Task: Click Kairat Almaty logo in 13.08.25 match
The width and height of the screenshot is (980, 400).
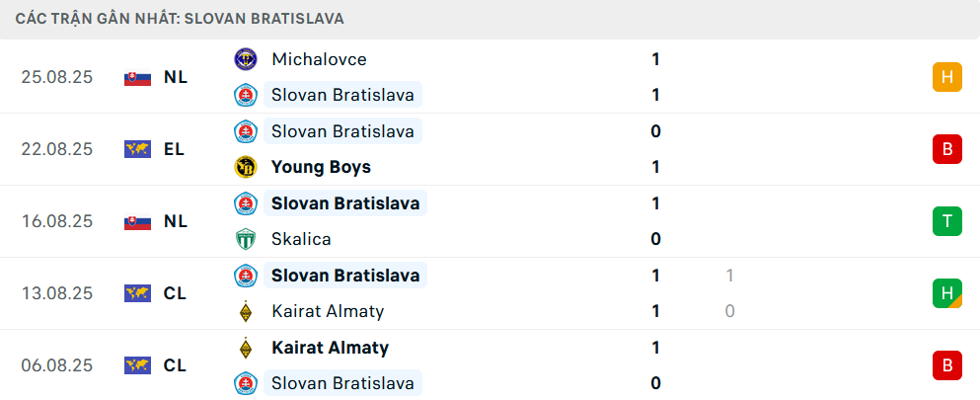Action: [245, 311]
